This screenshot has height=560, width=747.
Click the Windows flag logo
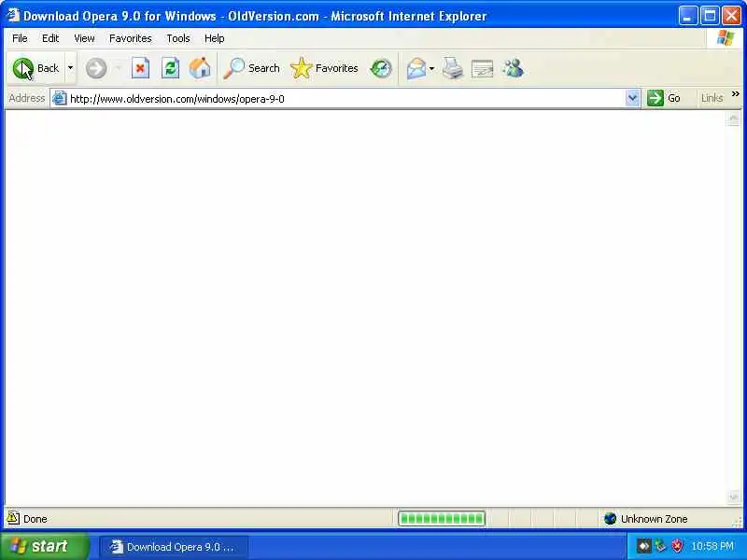click(x=726, y=38)
